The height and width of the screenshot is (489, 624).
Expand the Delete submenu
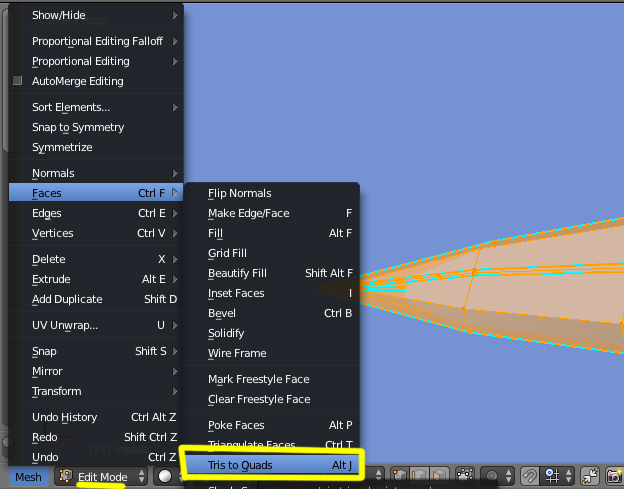96,259
